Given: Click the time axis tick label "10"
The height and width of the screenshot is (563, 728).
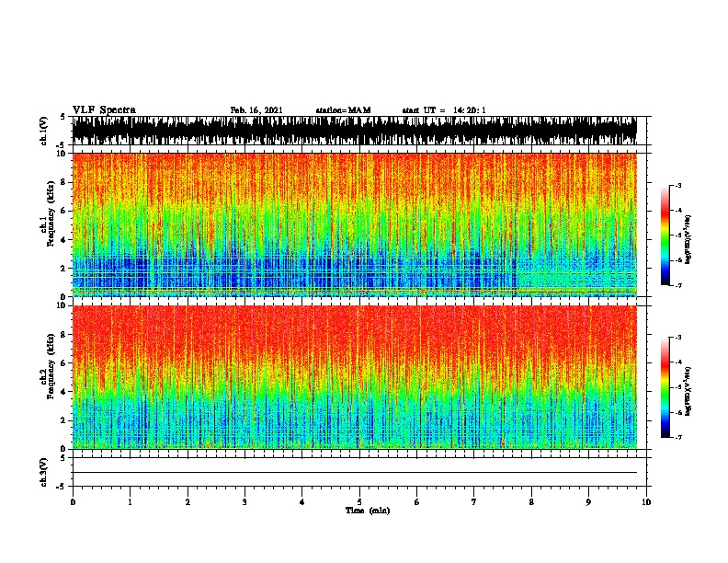Looking at the screenshot, I should pyautogui.click(x=646, y=502).
